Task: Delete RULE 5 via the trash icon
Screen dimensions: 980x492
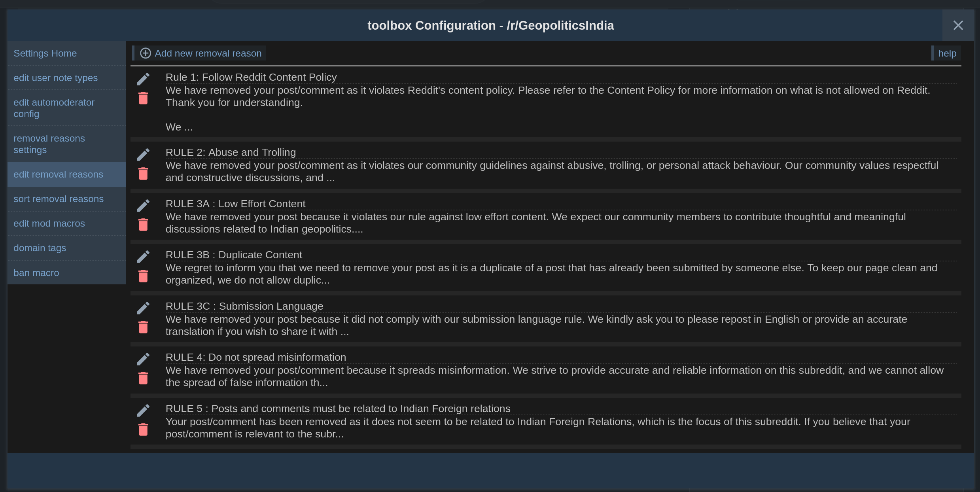Action: tap(144, 430)
